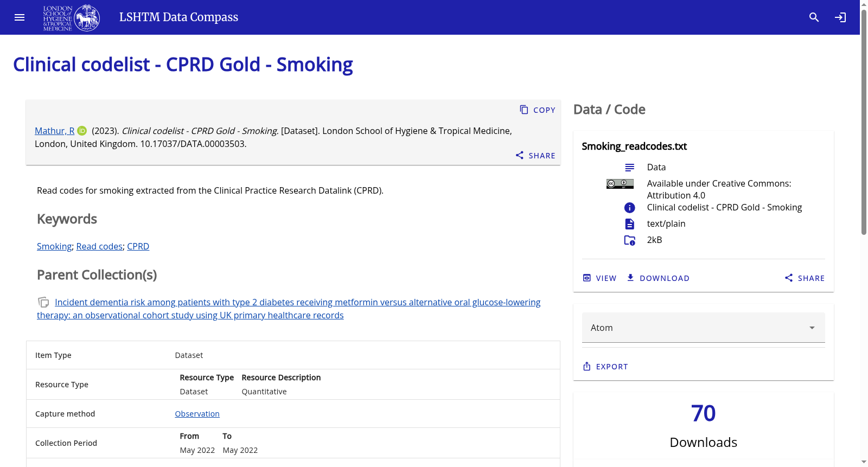
Task: Open the Mathur, R author link
Action: point(55,131)
